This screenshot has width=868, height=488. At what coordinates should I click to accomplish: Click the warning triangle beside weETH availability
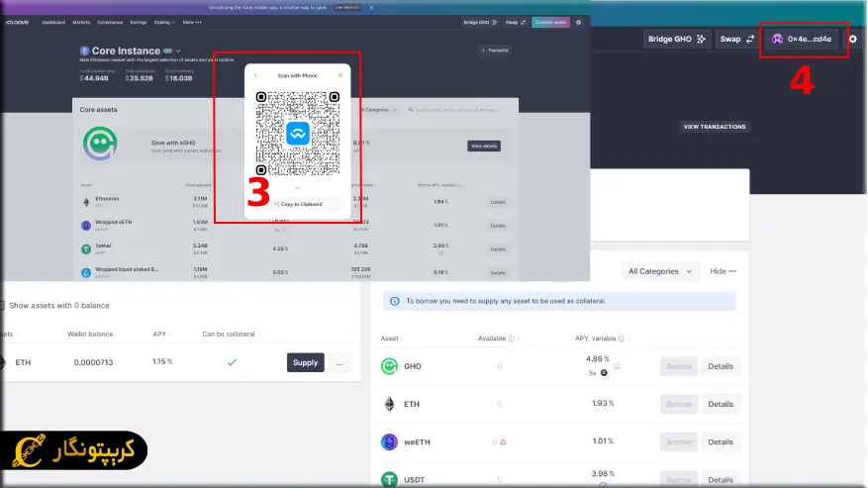[503, 442]
